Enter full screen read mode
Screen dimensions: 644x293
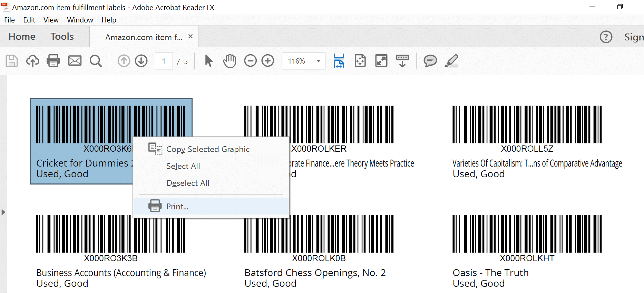click(x=381, y=61)
